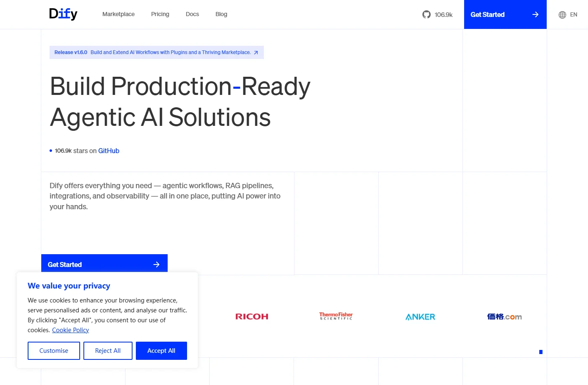The image size is (588, 385).
Task: Click arrow icon in header Get Started
Action: 536,14
